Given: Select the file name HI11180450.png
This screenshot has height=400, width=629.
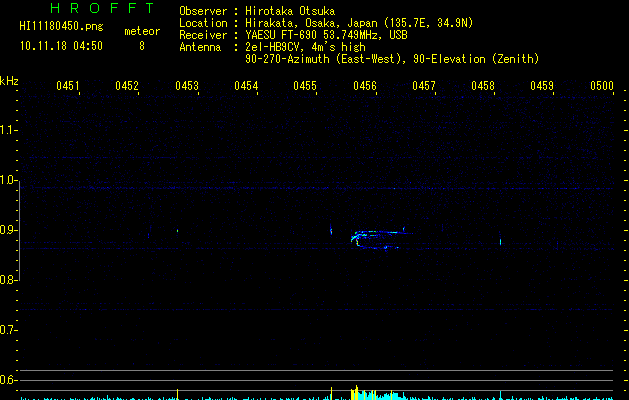Looking at the screenshot, I should pyautogui.click(x=61, y=27).
